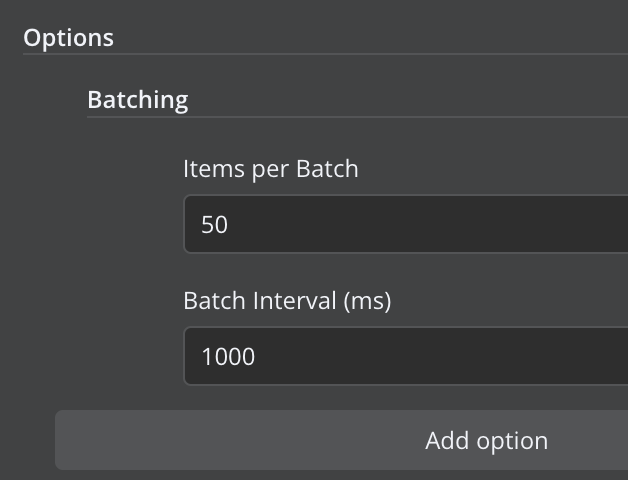Click the Batch Interval (ms) label
Image resolution: width=628 pixels, height=480 pixels.
pyautogui.click(x=287, y=301)
